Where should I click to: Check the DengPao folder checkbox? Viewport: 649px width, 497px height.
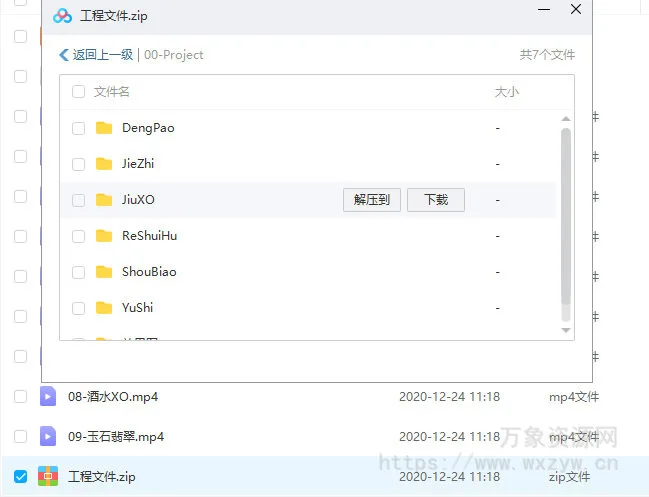pyautogui.click(x=79, y=128)
